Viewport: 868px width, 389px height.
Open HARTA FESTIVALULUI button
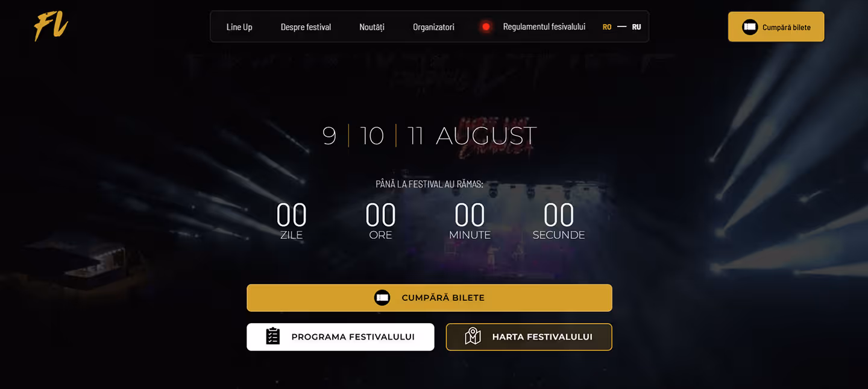(x=529, y=337)
